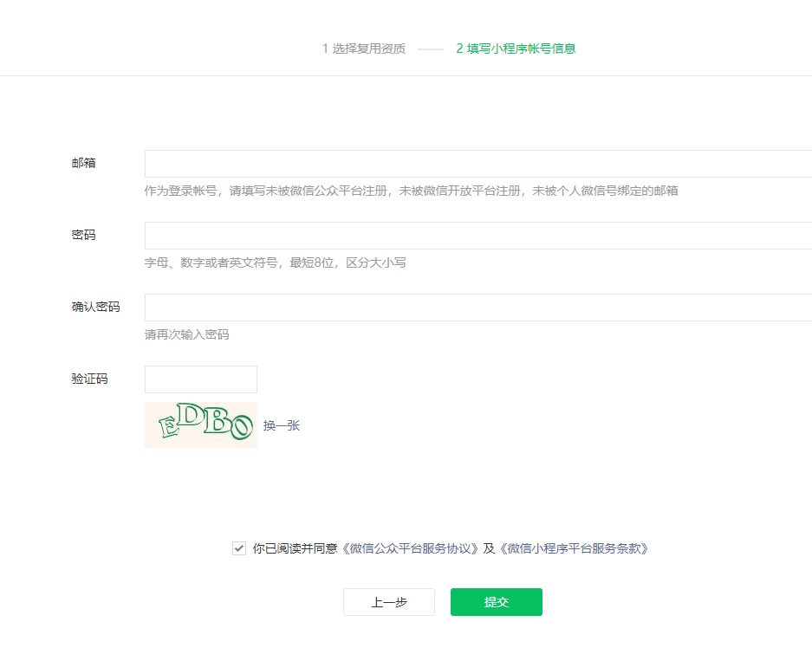The image size is (812, 648).
Task: Click the text 你已阅读并同意
Action: [x=296, y=548]
